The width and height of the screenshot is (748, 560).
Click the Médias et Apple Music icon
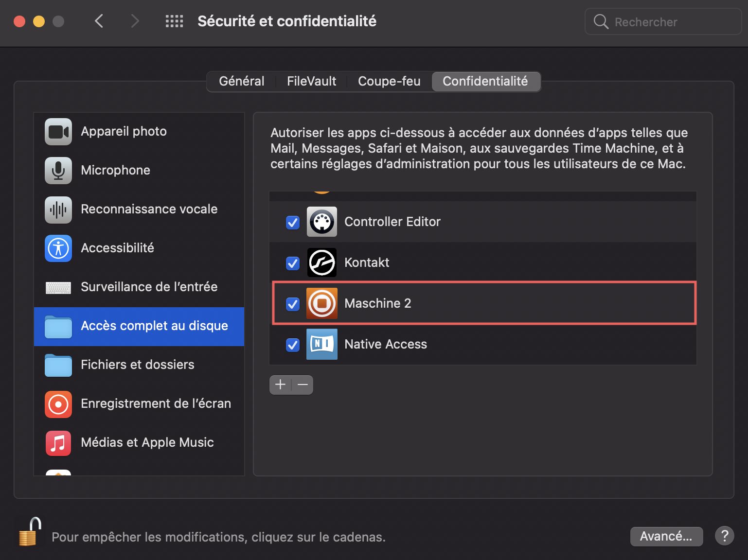(58, 443)
